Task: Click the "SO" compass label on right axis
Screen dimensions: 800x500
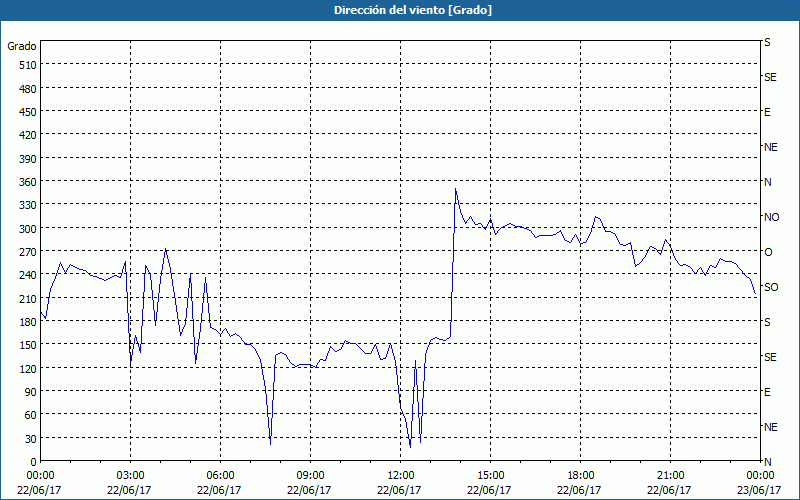Action: [x=771, y=287]
